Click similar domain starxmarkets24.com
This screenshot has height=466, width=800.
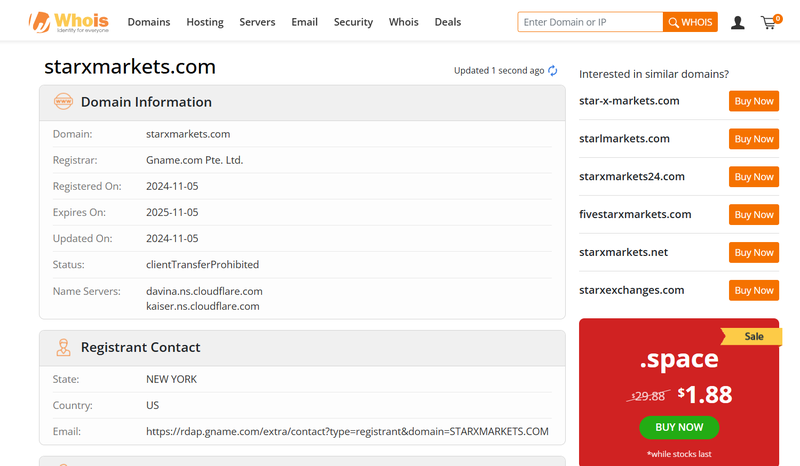[632, 176]
